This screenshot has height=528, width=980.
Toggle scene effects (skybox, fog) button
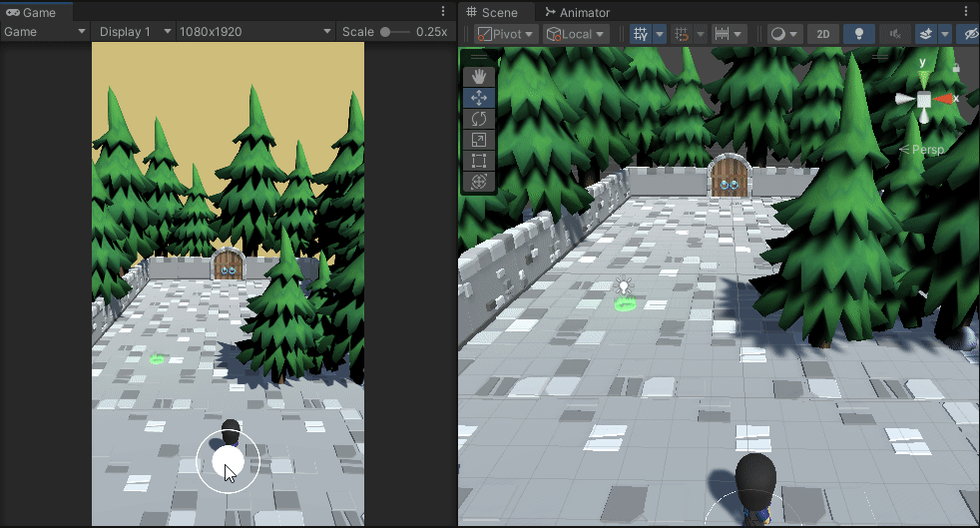coord(926,34)
